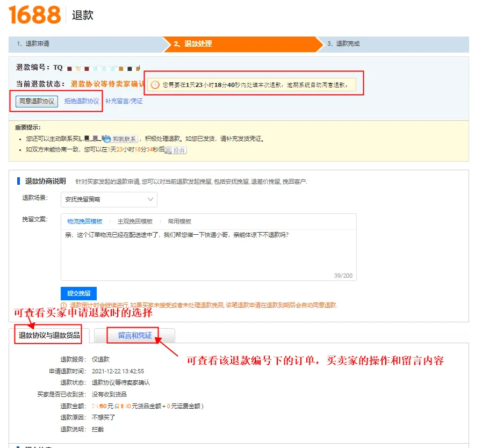Open the 退款场景 dropdown
The image size is (482, 448).
(x=109, y=199)
